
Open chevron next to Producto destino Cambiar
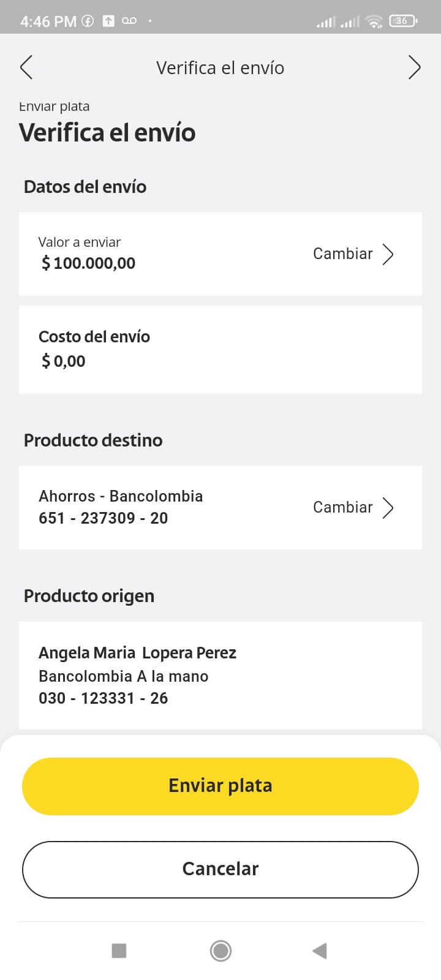coord(388,508)
